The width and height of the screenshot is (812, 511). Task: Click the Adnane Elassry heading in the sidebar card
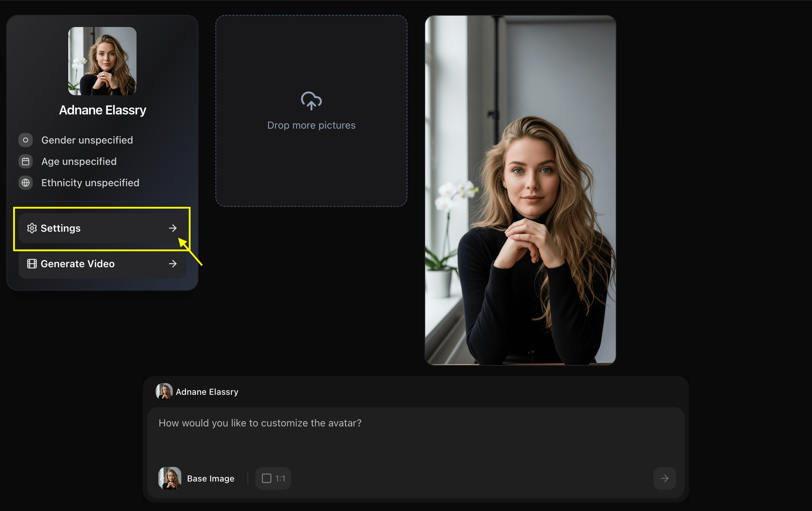point(102,110)
